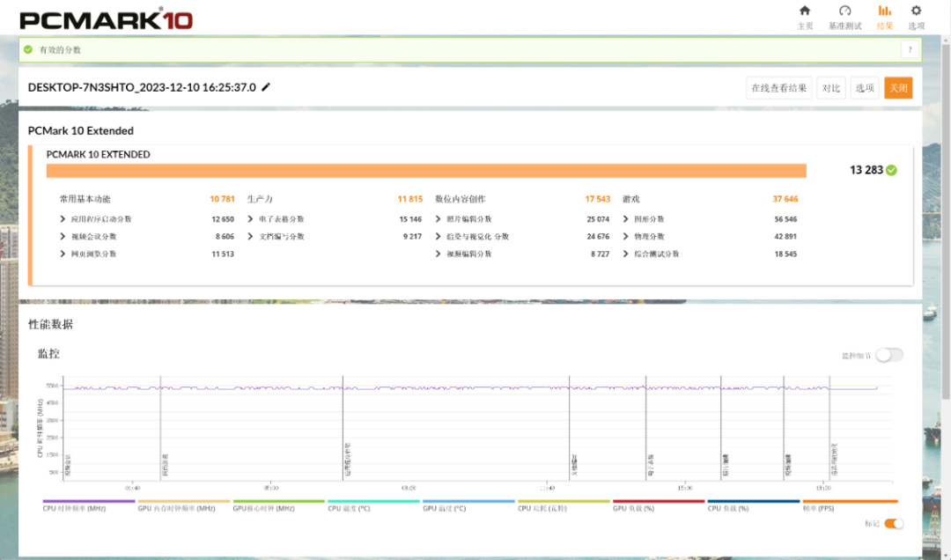Click green check icon beside 有效的分数
Image resolution: width=951 pixels, height=560 pixels.
point(28,50)
